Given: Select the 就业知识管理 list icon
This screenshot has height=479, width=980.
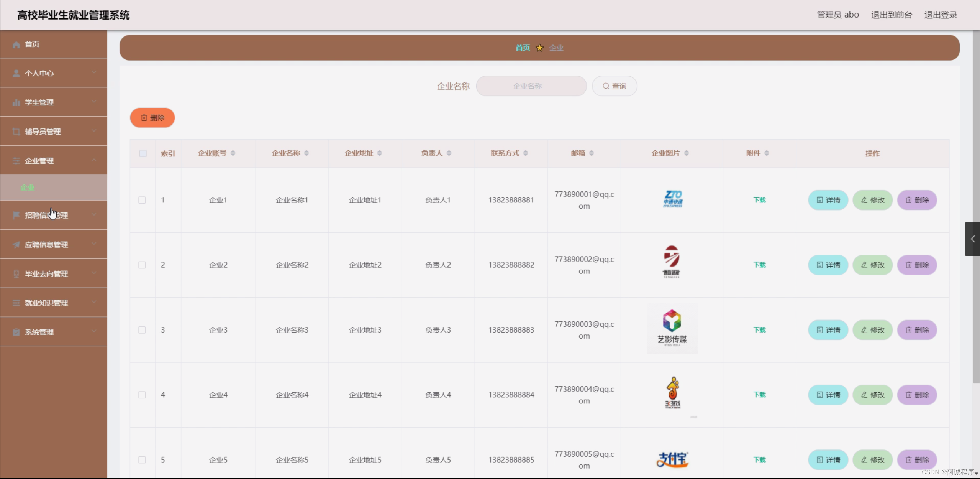Looking at the screenshot, I should point(16,303).
